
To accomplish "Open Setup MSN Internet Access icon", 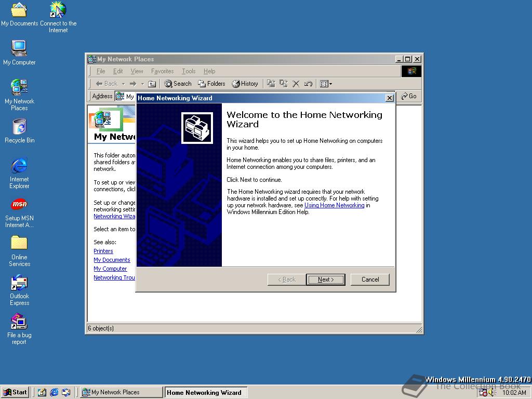I will pyautogui.click(x=19, y=212).
